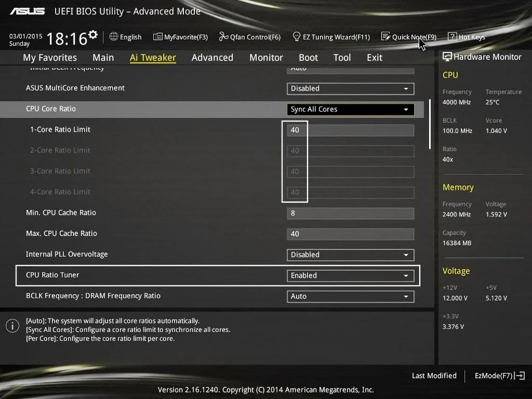Click the BCLK 100.0 MHz value
532x399 pixels.
(x=457, y=130)
